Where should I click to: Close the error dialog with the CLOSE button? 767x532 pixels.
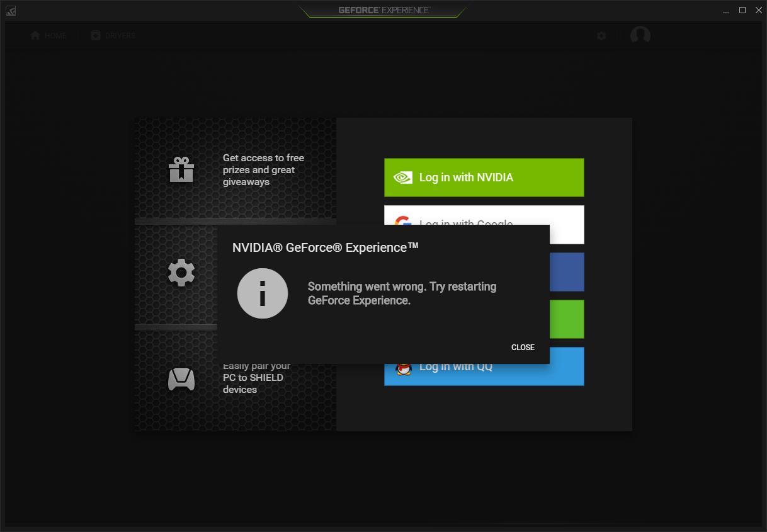coord(523,348)
